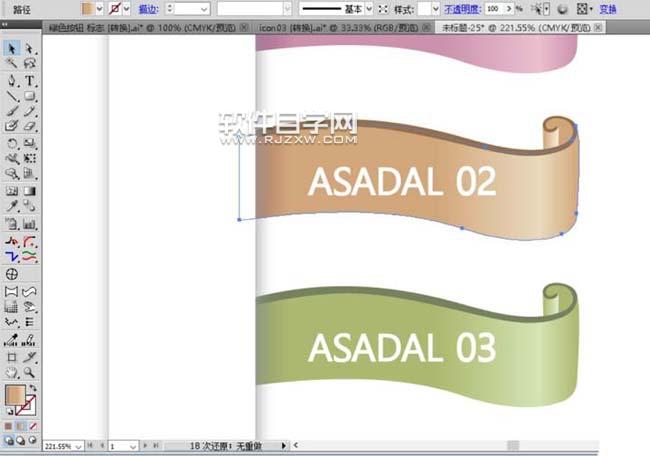Open brush definition dropdown
Viewport: 650px width, 456px height.
click(287, 9)
